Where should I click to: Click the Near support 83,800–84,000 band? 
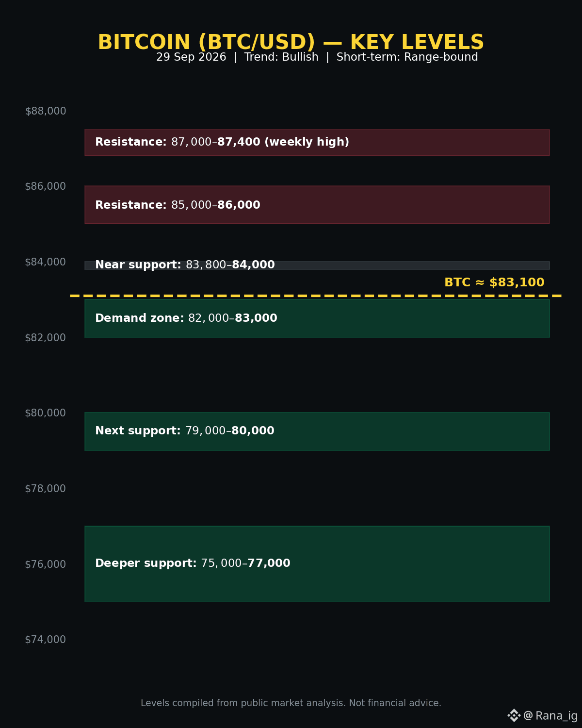point(317,265)
